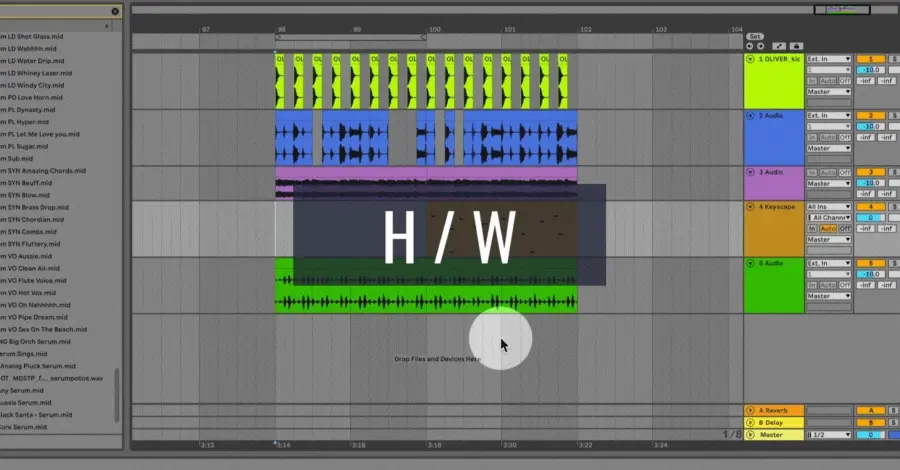Set monitor to Auto on 3 Audio track

(827, 173)
